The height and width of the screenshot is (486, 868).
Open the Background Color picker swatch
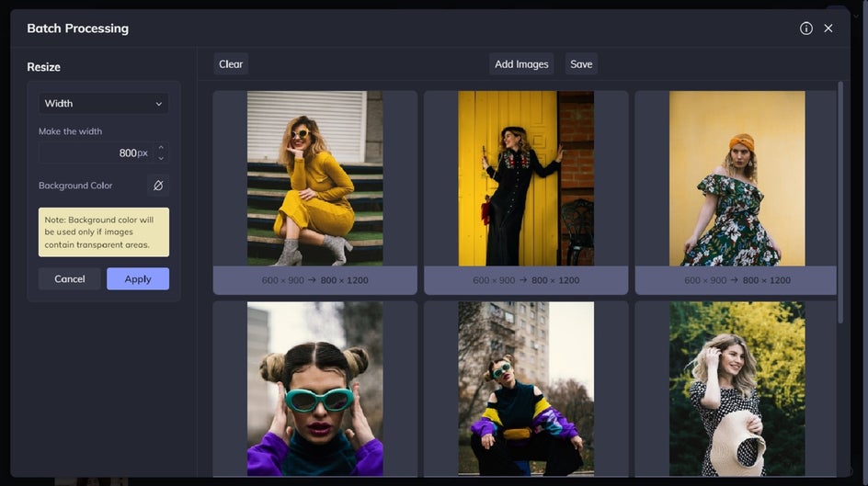point(158,186)
